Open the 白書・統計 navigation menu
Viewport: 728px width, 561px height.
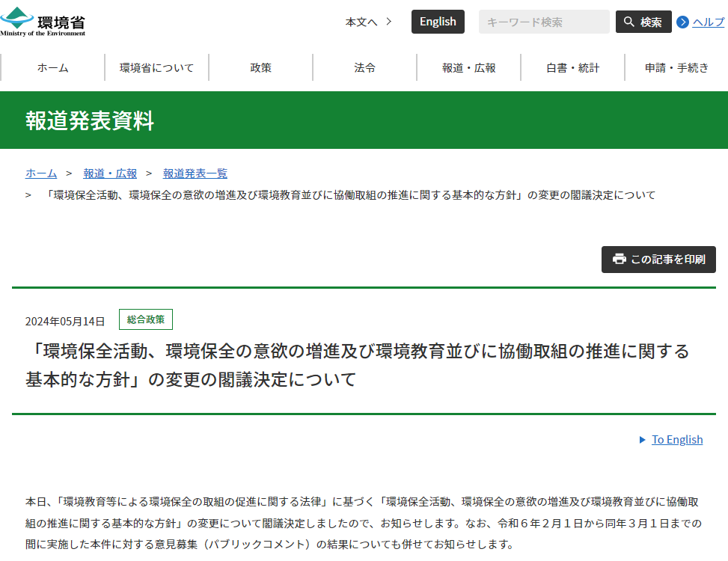572,67
